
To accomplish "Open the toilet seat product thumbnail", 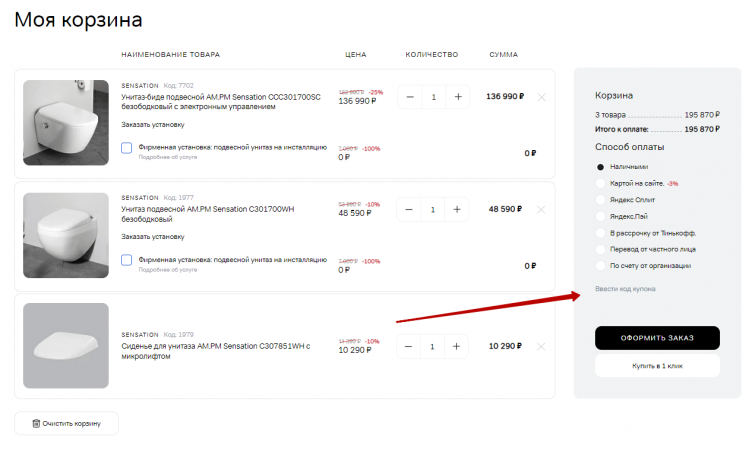I will point(66,345).
